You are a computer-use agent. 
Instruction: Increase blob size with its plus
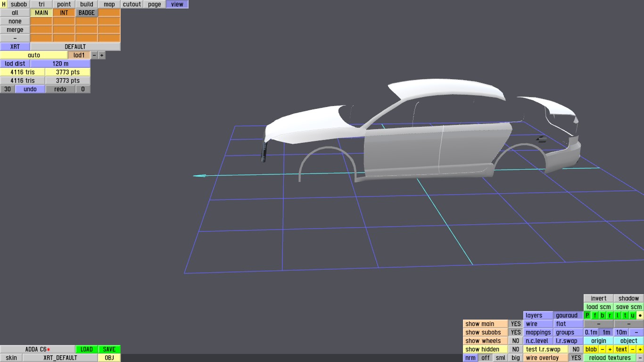tap(610, 349)
